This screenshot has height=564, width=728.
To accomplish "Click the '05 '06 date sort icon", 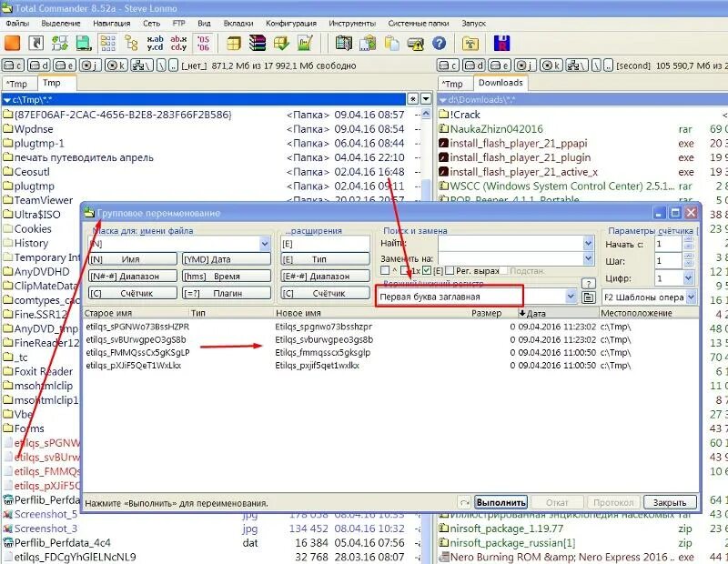I will [x=203, y=43].
